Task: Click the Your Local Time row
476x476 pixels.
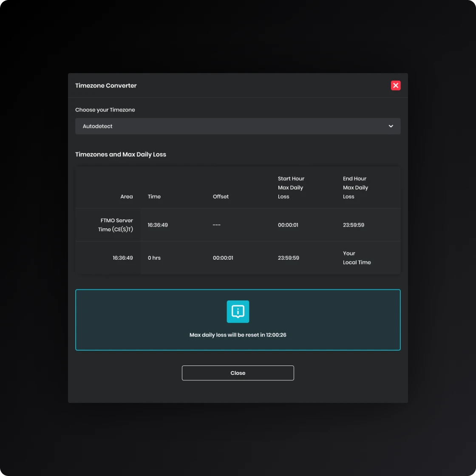Action: pyautogui.click(x=238, y=258)
